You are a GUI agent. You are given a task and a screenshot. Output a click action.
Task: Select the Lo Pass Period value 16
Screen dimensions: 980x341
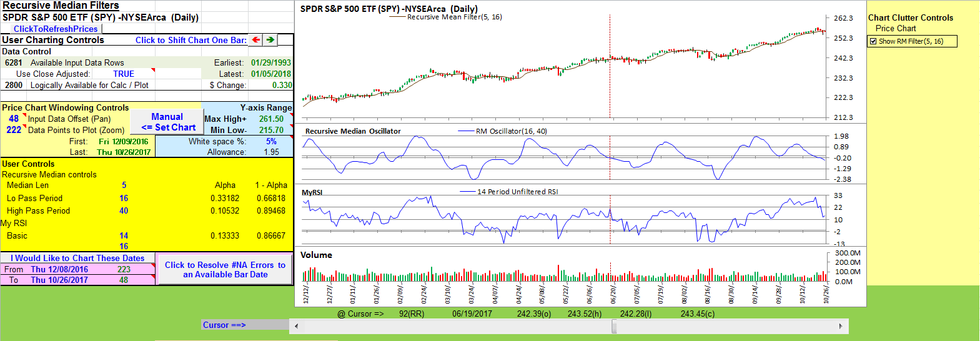tap(124, 199)
